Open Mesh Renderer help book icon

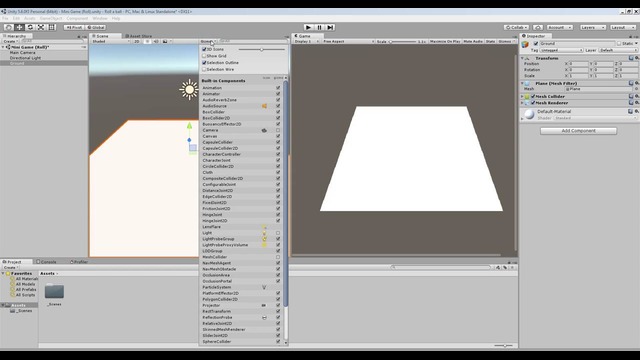[x=631, y=103]
